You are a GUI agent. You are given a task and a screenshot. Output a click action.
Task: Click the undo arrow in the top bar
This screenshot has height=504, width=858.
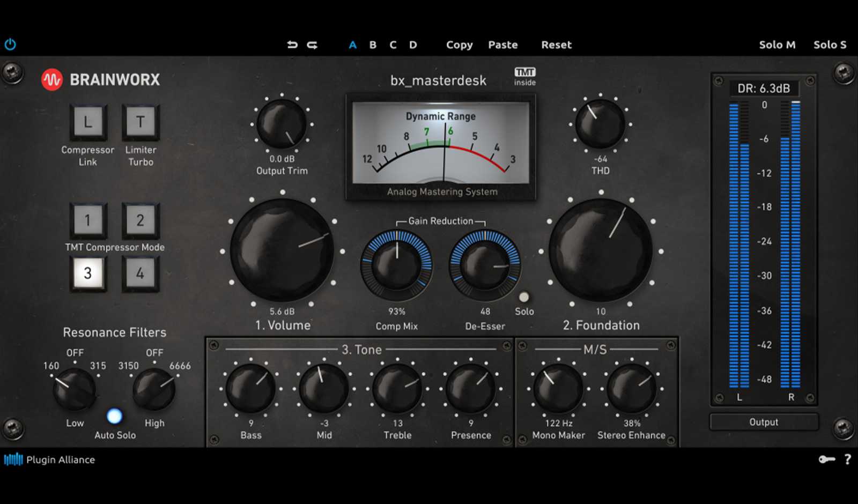[x=292, y=45]
